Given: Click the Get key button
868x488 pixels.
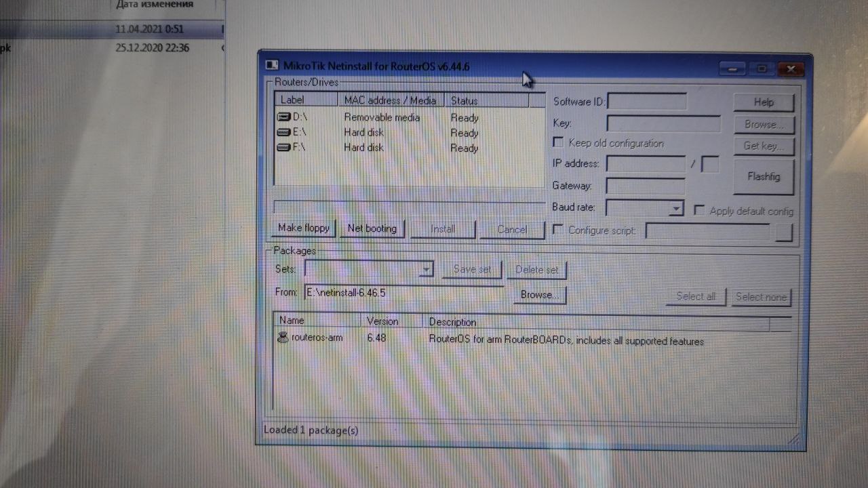Looking at the screenshot, I should (x=764, y=146).
